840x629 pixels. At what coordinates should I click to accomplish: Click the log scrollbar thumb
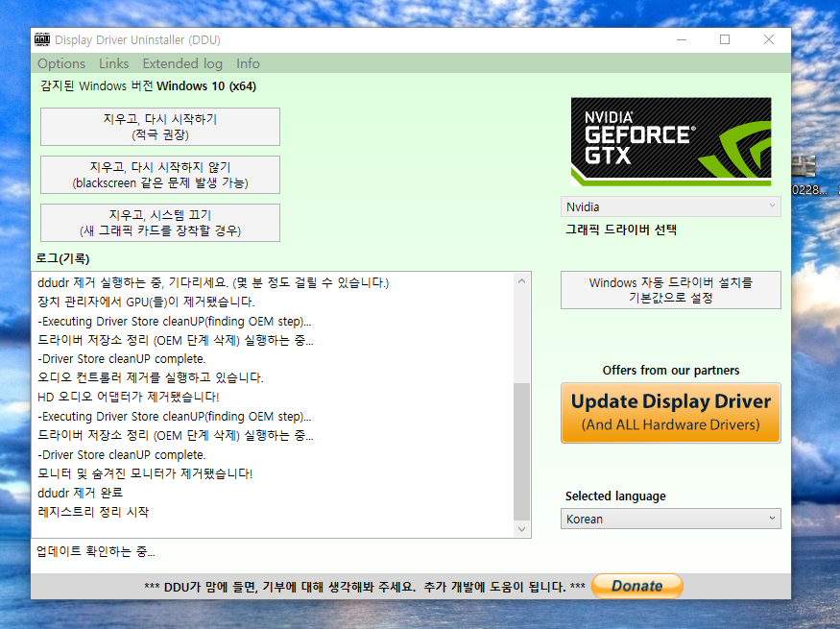[x=522, y=451]
